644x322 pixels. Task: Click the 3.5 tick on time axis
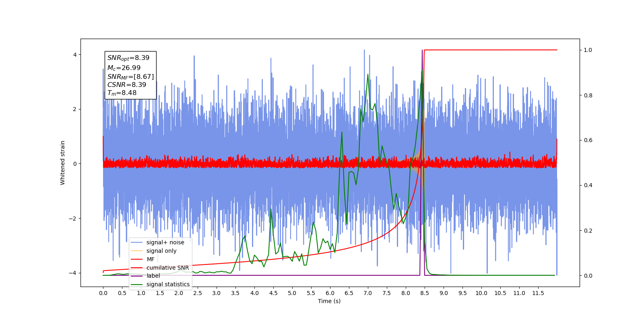point(235,293)
